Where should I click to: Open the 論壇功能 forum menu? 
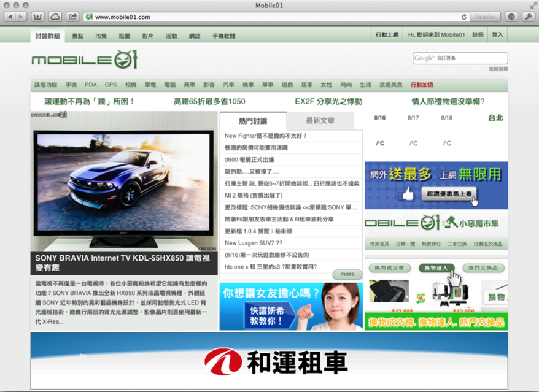[x=45, y=85]
